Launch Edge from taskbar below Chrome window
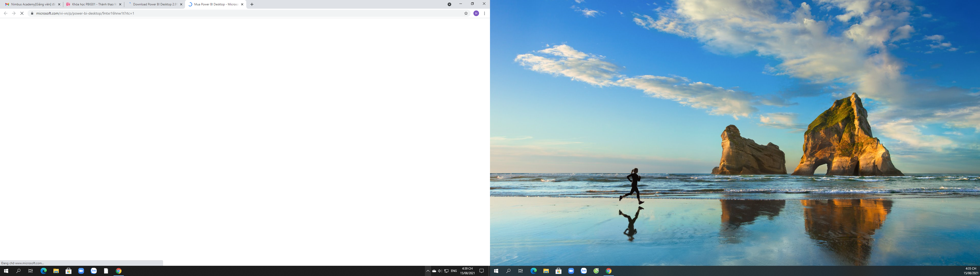Screen dimensions: 980x276 click(x=43, y=271)
